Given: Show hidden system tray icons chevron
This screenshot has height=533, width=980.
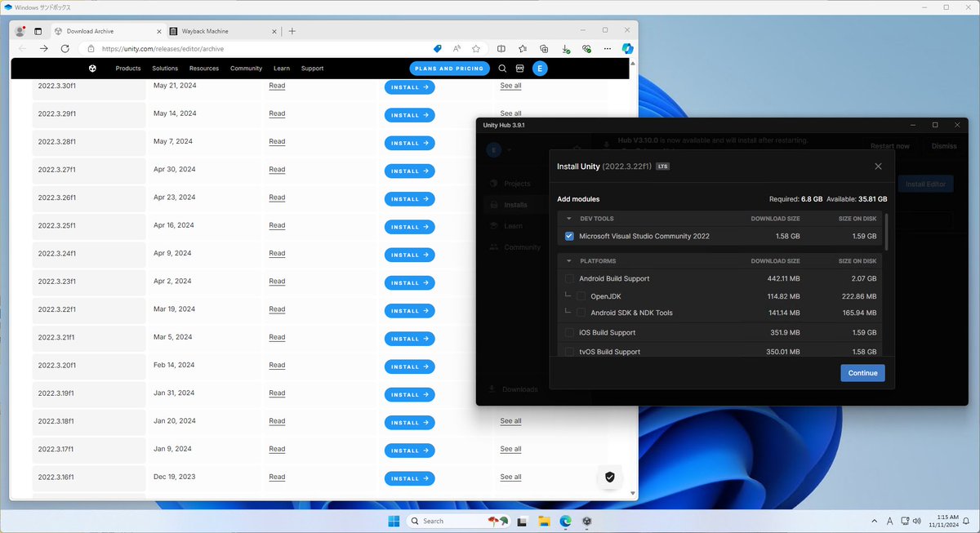Looking at the screenshot, I should coord(874,521).
